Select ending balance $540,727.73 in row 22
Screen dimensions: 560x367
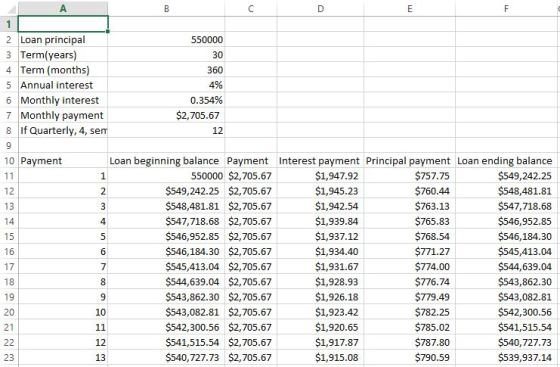(506, 342)
